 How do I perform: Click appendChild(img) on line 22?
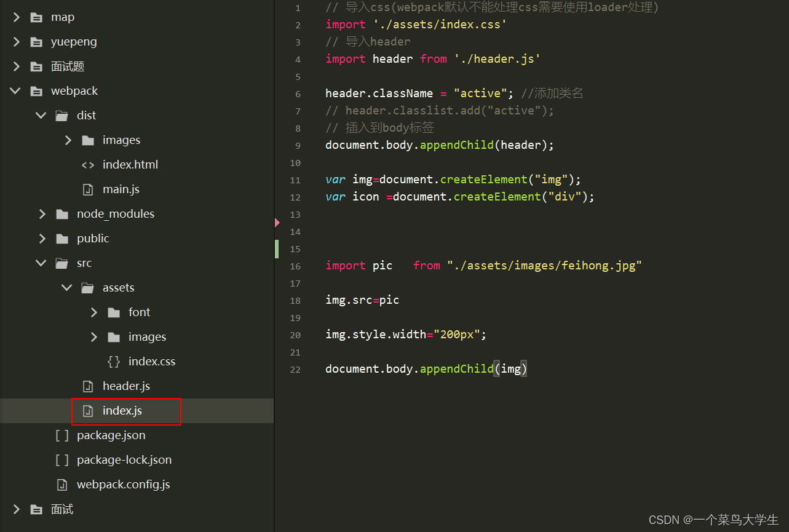pos(473,369)
